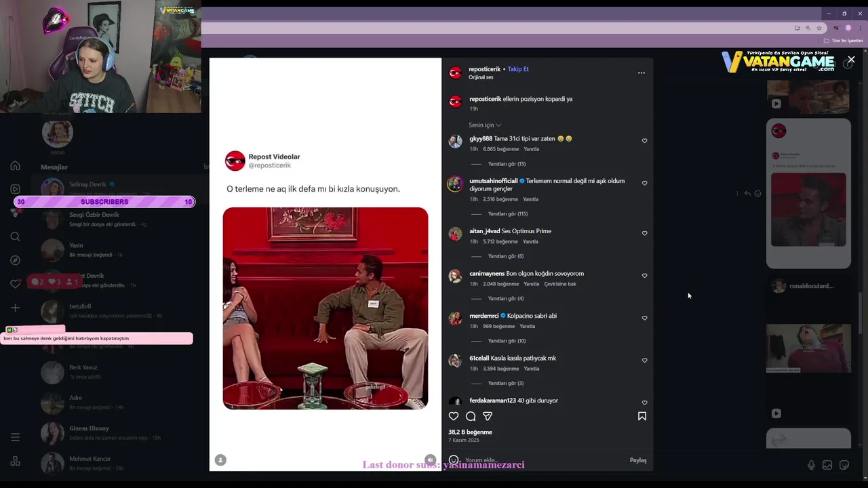Image resolution: width=868 pixels, height=488 pixels.
Task: Open 'Tüm Yer İşaretleri' bookmarks folder
Action: pyautogui.click(x=844, y=41)
